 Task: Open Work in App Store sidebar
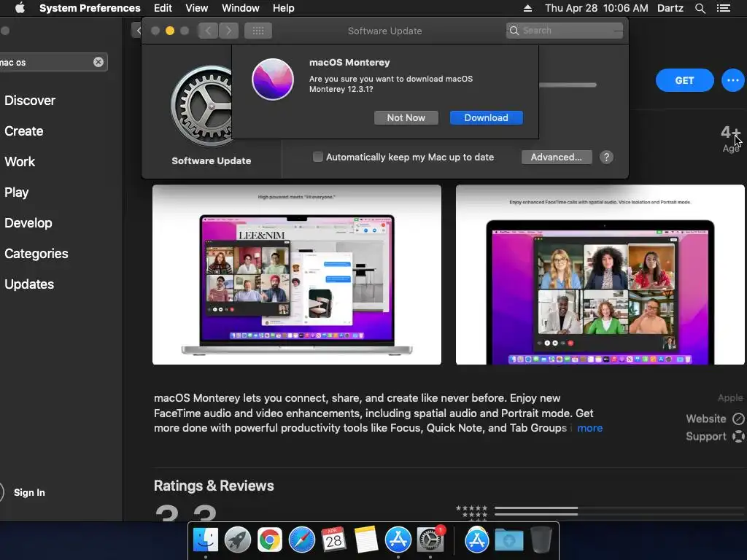[x=20, y=161]
